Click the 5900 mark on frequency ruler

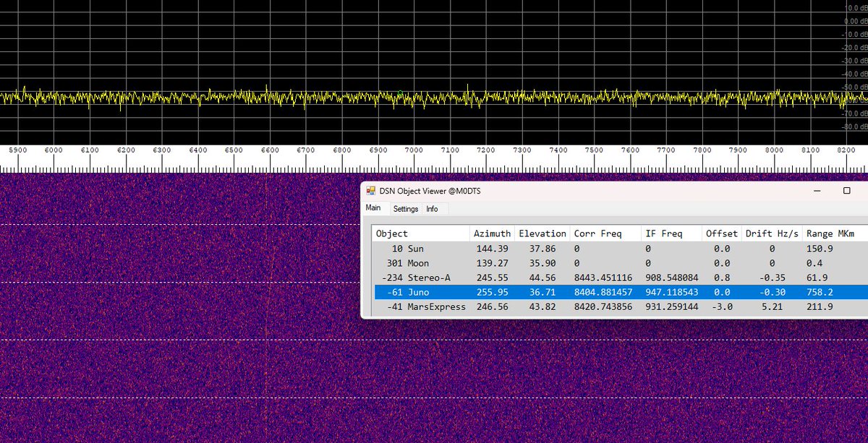(x=17, y=150)
